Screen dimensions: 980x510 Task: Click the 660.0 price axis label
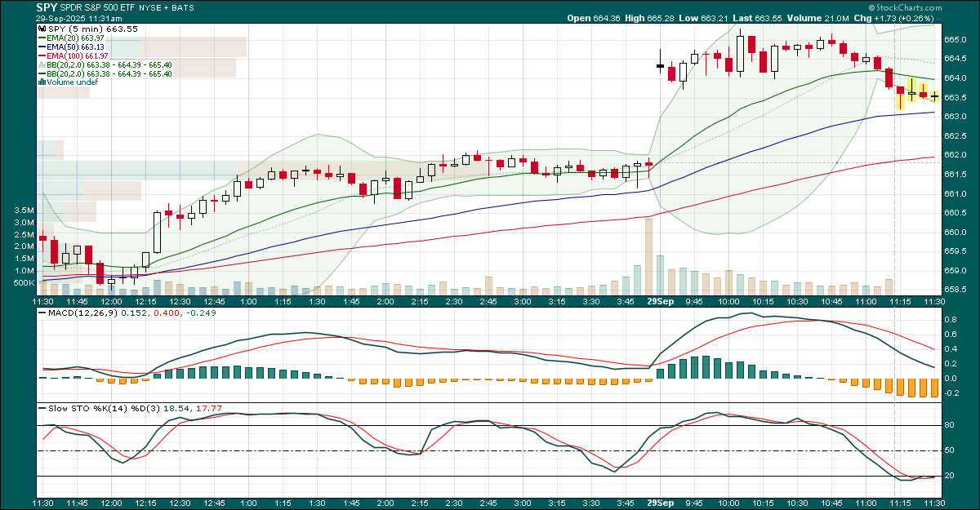click(955, 233)
